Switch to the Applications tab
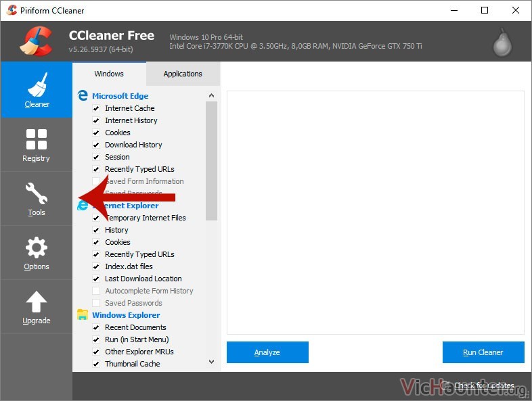 [x=183, y=74]
